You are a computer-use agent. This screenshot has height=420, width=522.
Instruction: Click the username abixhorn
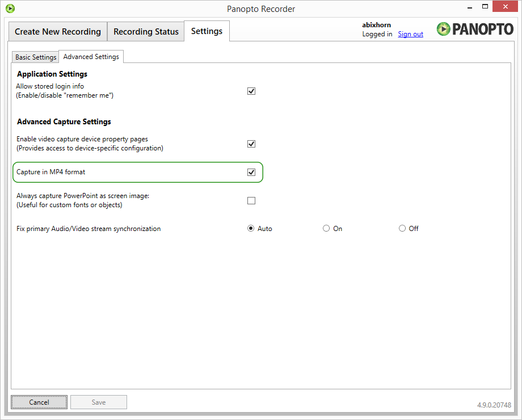click(377, 25)
